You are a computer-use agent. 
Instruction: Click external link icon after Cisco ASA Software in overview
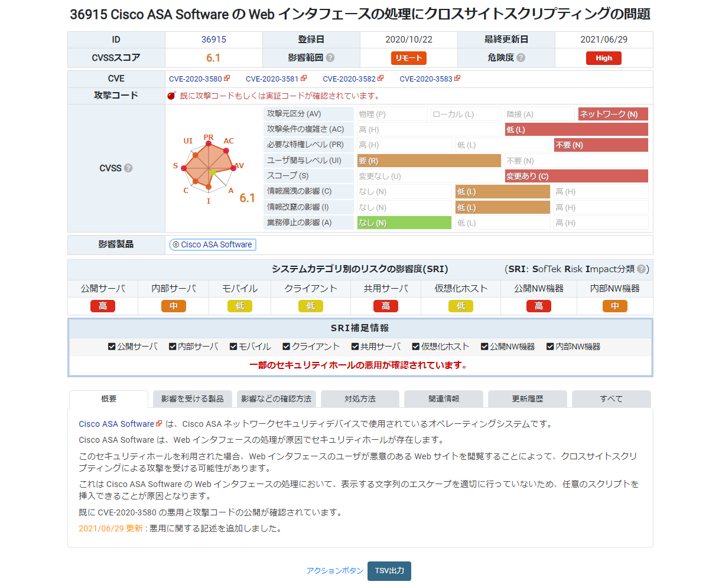(x=159, y=424)
